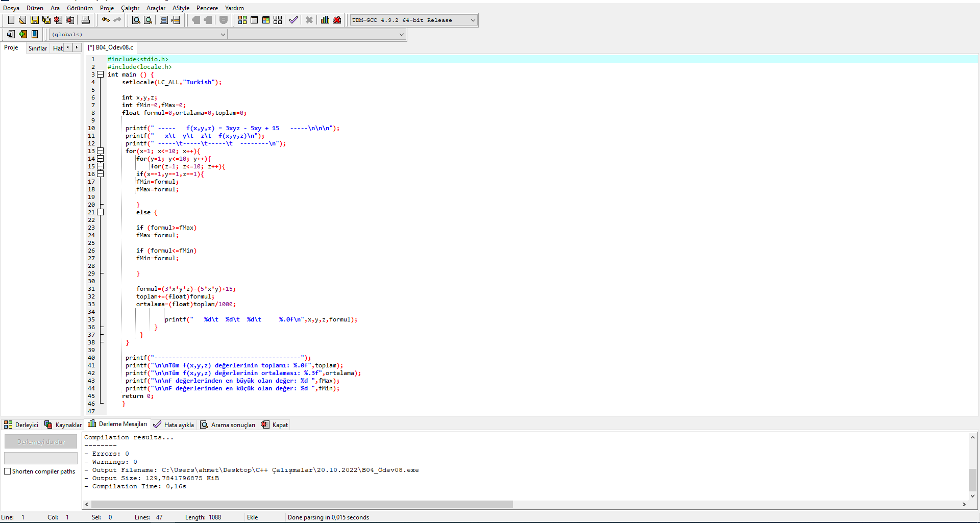Open the profile analysis chart icon
Screen dimensions: 980x523
coord(325,20)
